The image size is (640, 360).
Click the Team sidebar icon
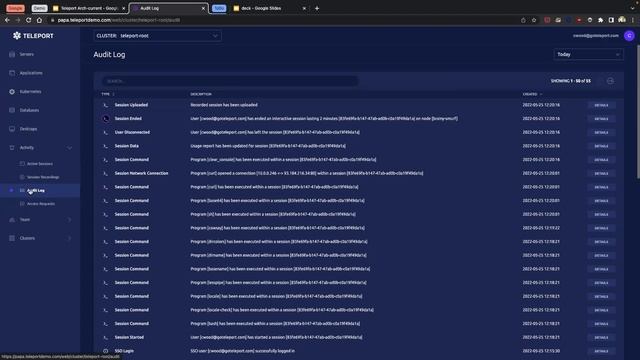click(x=12, y=220)
